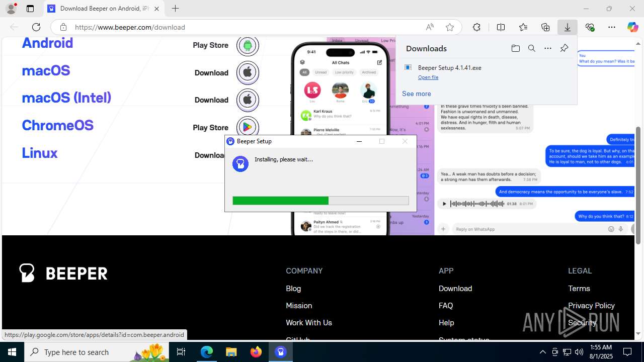Toggle Split screen view icon

pyautogui.click(x=501, y=27)
